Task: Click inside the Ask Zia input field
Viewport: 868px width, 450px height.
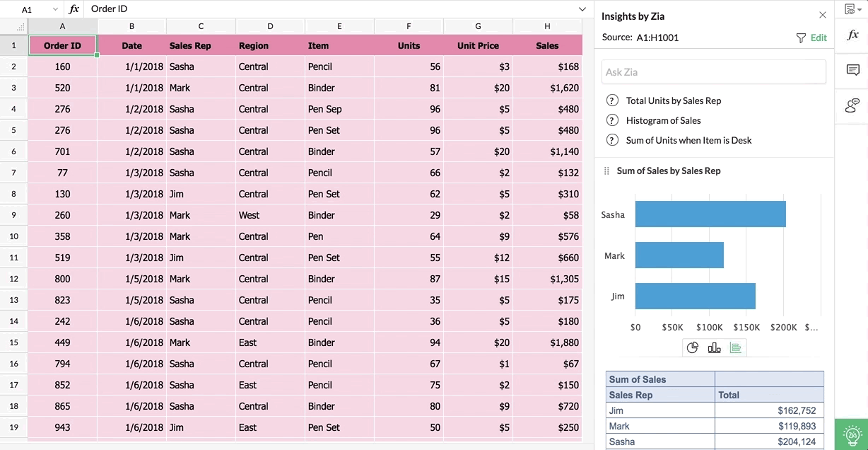Action: tap(712, 71)
